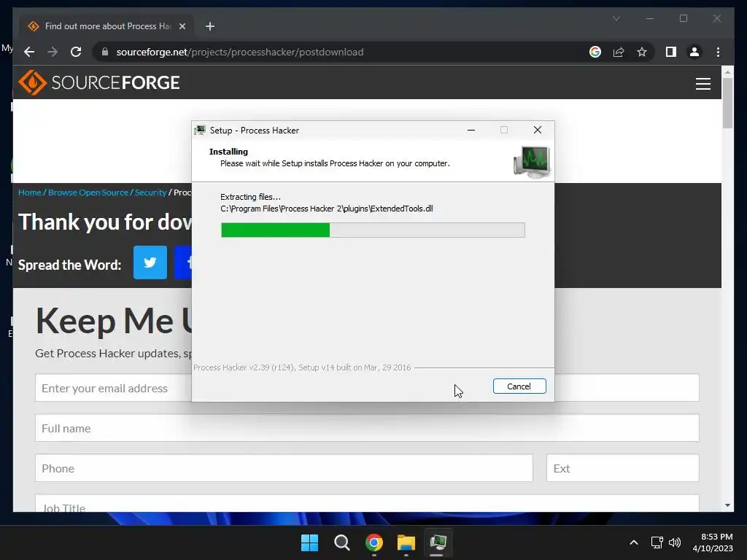Image resolution: width=747 pixels, height=560 pixels.
Task: Click the installation progress bar
Action: pos(373,230)
